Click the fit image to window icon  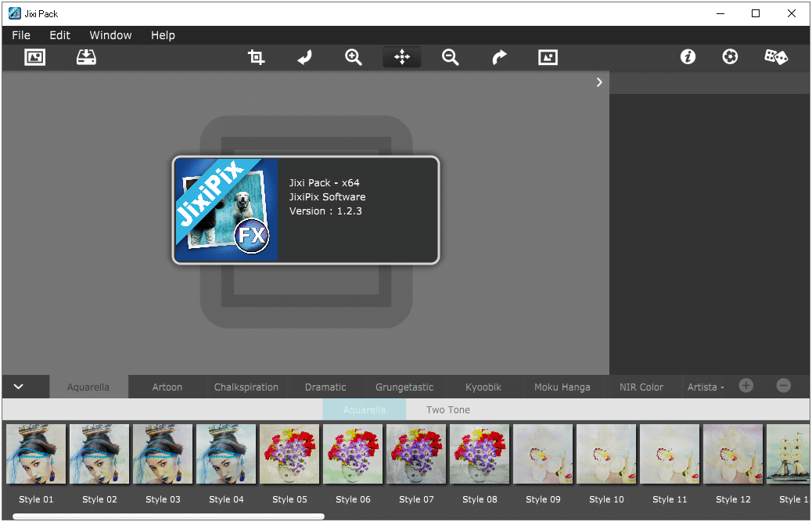(548, 57)
